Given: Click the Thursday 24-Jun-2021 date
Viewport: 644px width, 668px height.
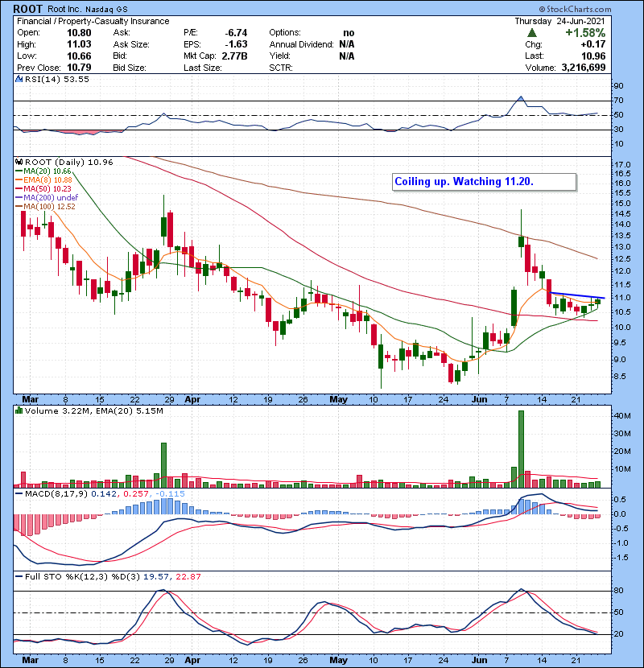Looking at the screenshot, I should point(560,21).
